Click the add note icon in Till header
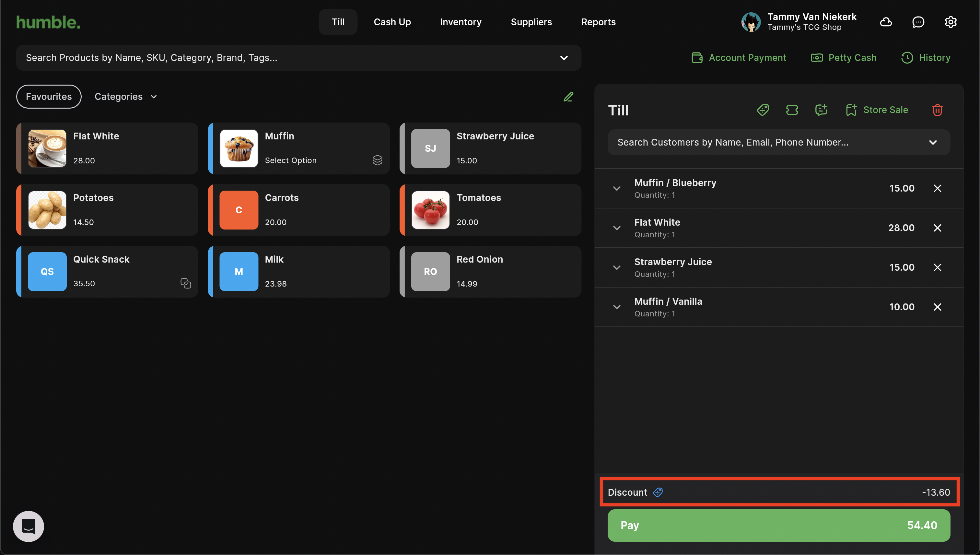The width and height of the screenshot is (980, 555). (821, 110)
